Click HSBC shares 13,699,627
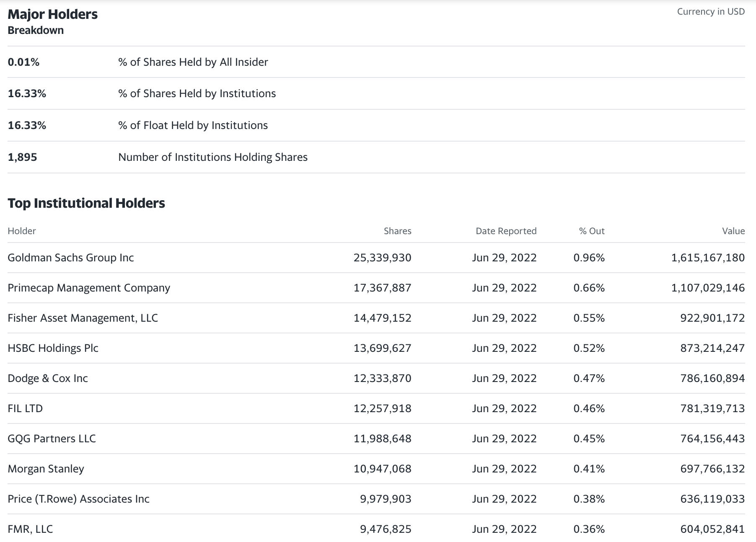The width and height of the screenshot is (756, 542). pyautogui.click(x=383, y=348)
